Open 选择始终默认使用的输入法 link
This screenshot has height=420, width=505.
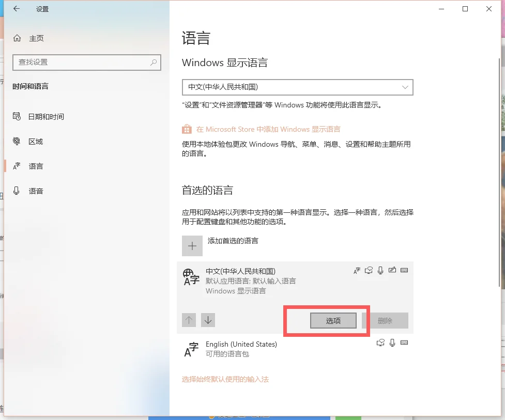pyautogui.click(x=225, y=379)
